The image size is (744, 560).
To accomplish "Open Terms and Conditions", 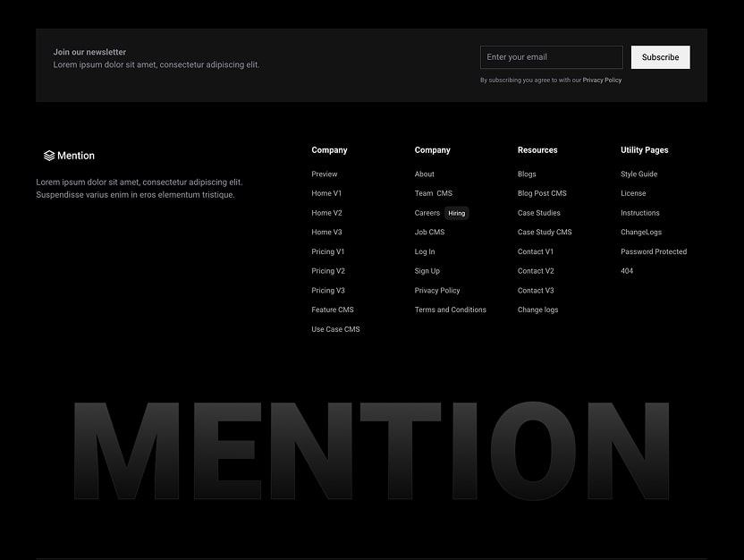I will [x=450, y=309].
